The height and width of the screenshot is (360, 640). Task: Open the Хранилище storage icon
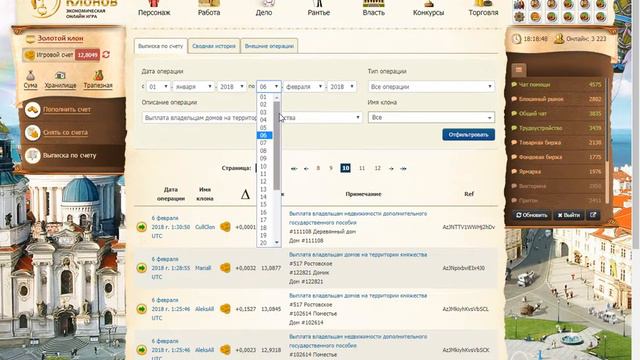[60, 76]
